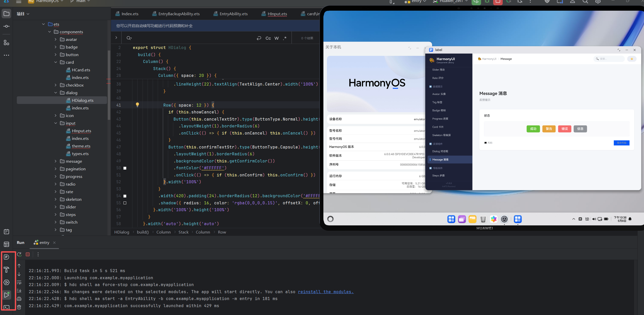This screenshot has height=315, width=644.
Task: Print the Run console output
Action: coord(19,299)
